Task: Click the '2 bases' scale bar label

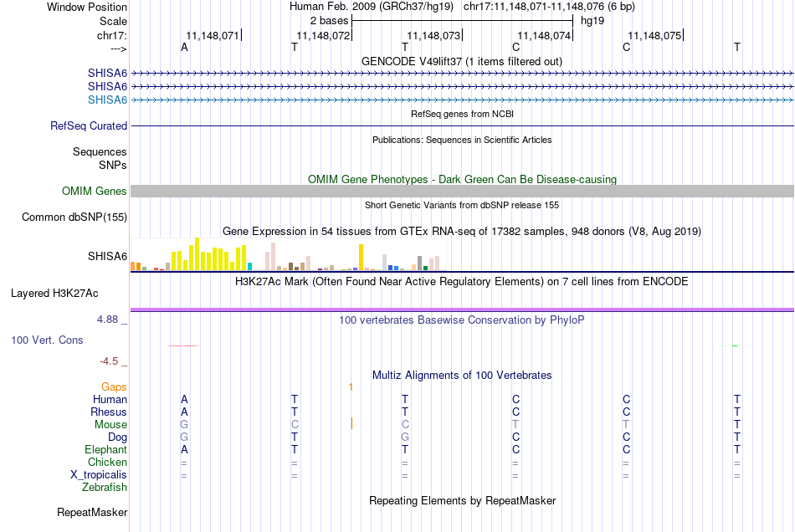Action: pyautogui.click(x=329, y=21)
